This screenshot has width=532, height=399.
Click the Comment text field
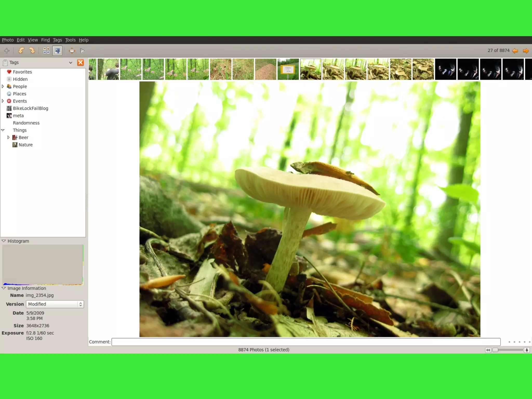point(306,342)
